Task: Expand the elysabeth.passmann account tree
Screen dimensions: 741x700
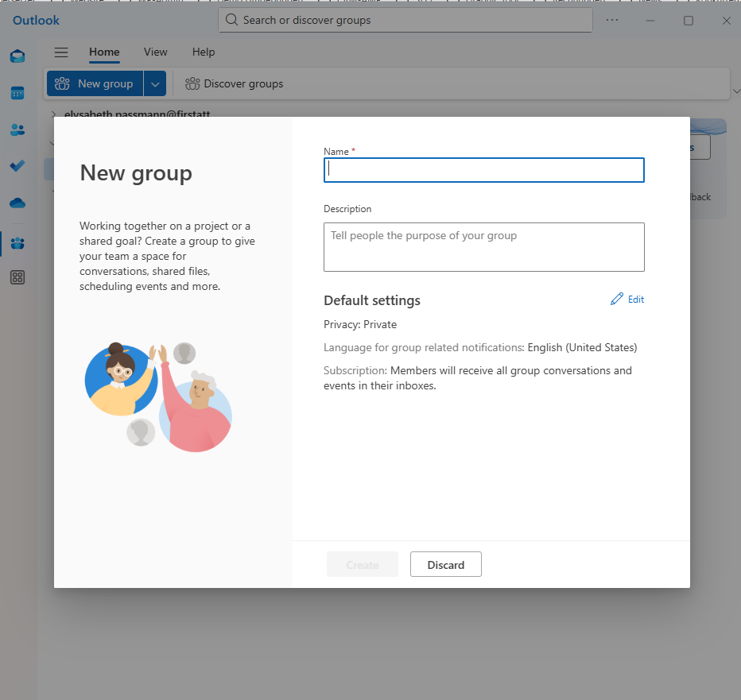Action: [54, 114]
